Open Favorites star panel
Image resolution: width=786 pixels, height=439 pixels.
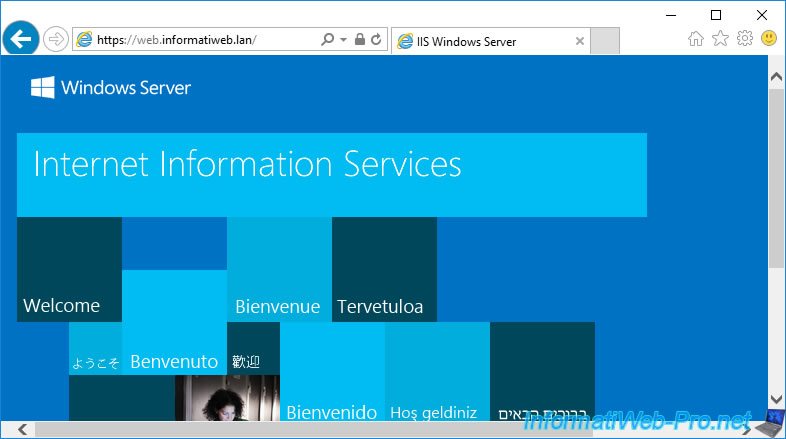point(720,38)
